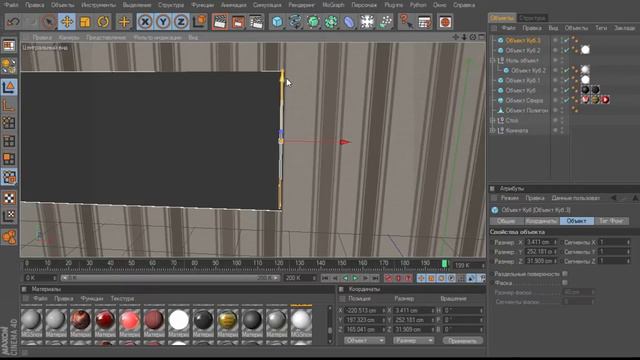The height and width of the screenshot is (360, 640).
Task: Render to Picture Viewer icon
Action: coord(238,22)
